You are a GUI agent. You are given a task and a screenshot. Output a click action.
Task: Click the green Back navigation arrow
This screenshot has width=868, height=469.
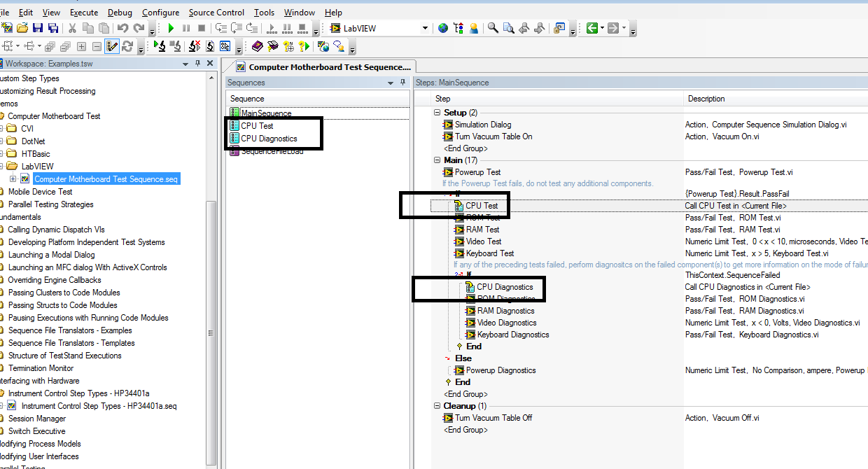point(592,28)
